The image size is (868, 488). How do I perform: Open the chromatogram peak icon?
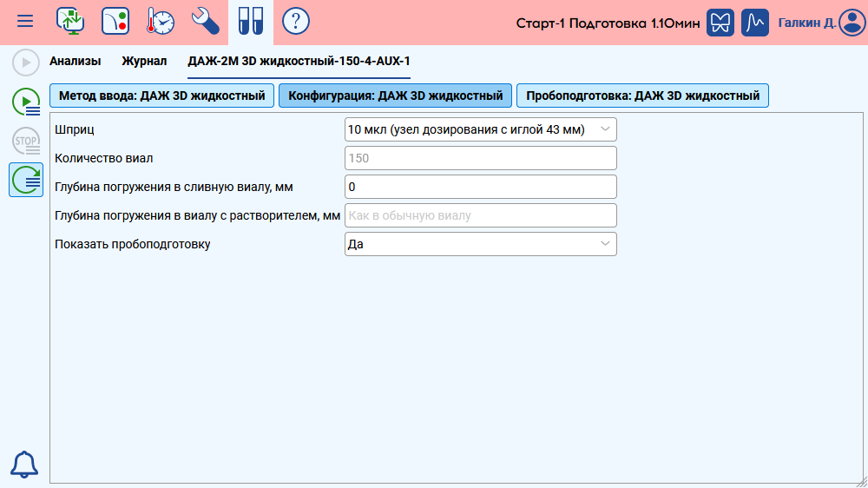click(x=755, y=23)
